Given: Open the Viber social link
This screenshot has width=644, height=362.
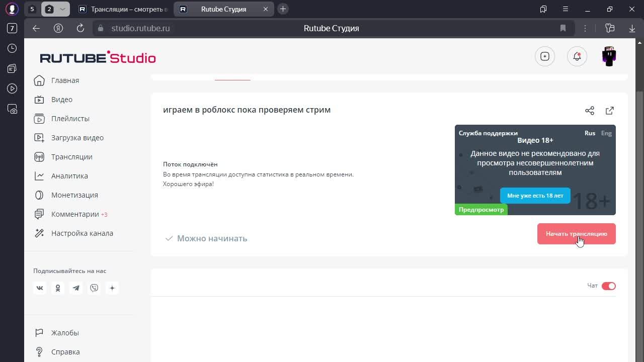Looking at the screenshot, I should (94, 288).
